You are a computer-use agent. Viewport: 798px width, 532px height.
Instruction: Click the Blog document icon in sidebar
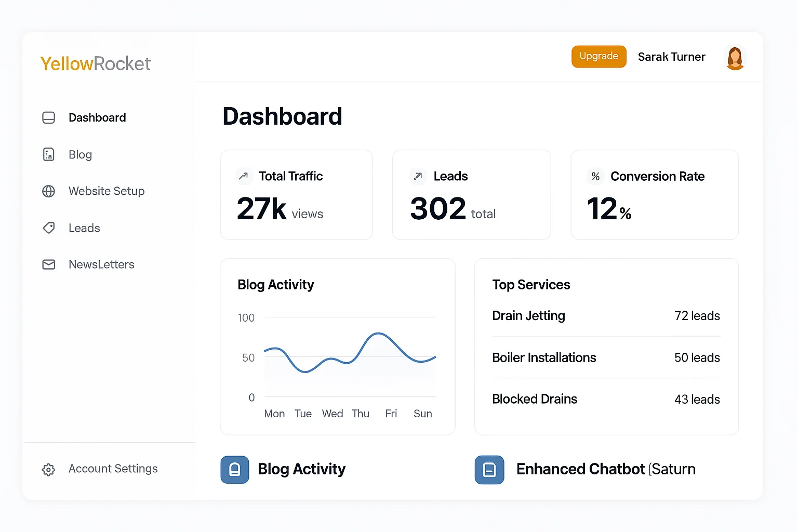click(x=48, y=154)
